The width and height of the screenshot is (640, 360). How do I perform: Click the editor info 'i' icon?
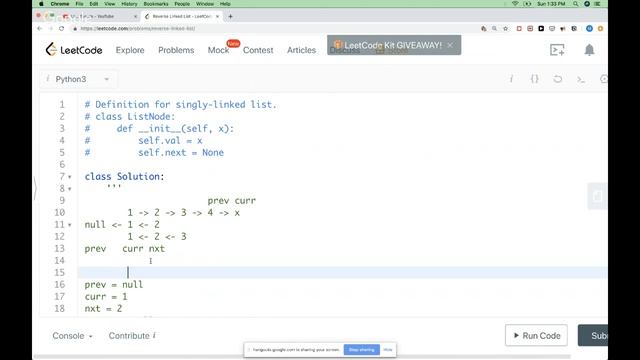tap(511, 79)
